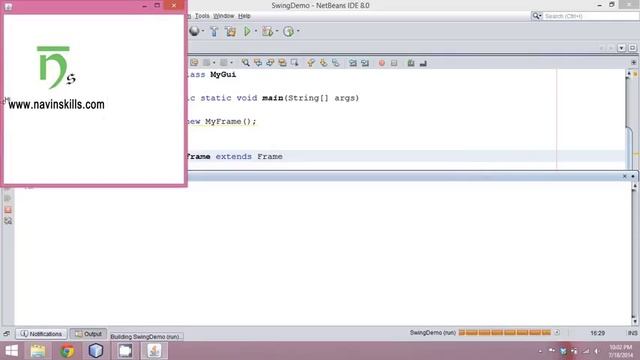The image size is (640, 360).
Task: Click the Search (Ctrl+I) input field
Action: coord(591,16)
